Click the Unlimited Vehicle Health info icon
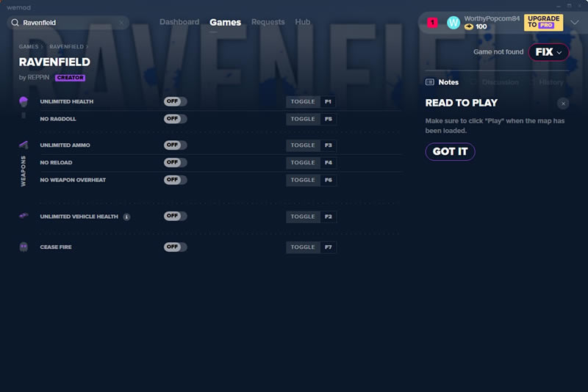Screen dimensions: 588x392 coord(126,217)
